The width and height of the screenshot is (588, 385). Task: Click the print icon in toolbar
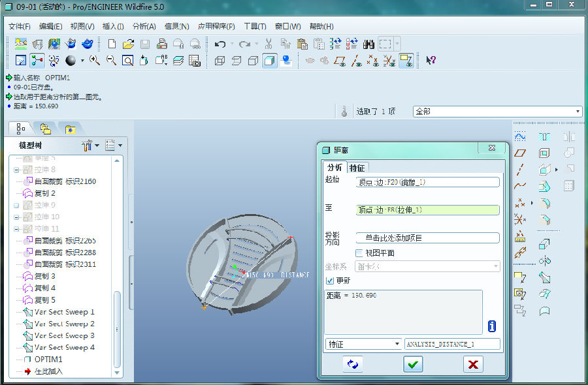pyautogui.click(x=161, y=44)
